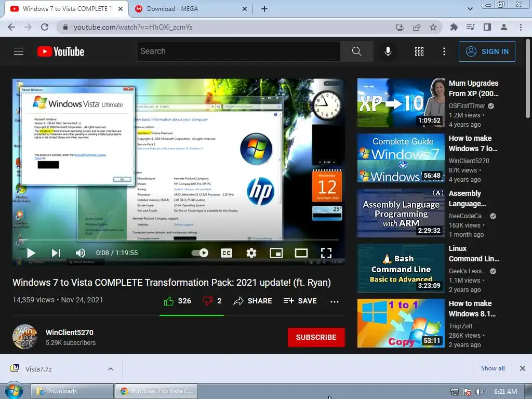This screenshot has height=399, width=532.
Task: Open Complete Guide Windows 7 thumbnail
Action: tap(401, 158)
